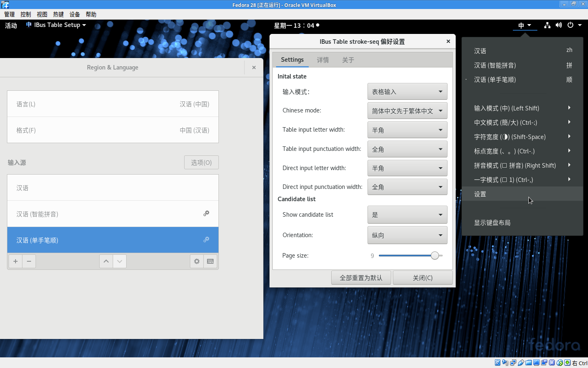Open the 格式(F) 中国 (汉语) row
This screenshot has height=368, width=588.
click(113, 130)
